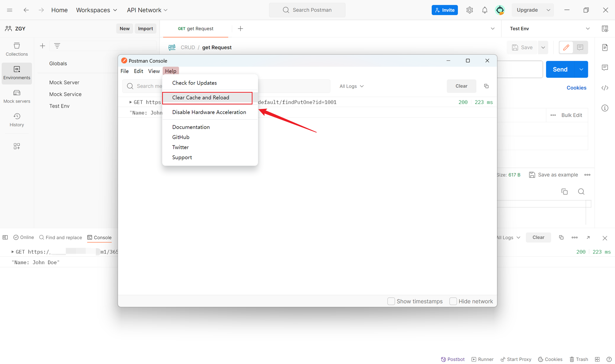
Task: Switch to edit mode pencil icon
Action: pyautogui.click(x=566, y=47)
